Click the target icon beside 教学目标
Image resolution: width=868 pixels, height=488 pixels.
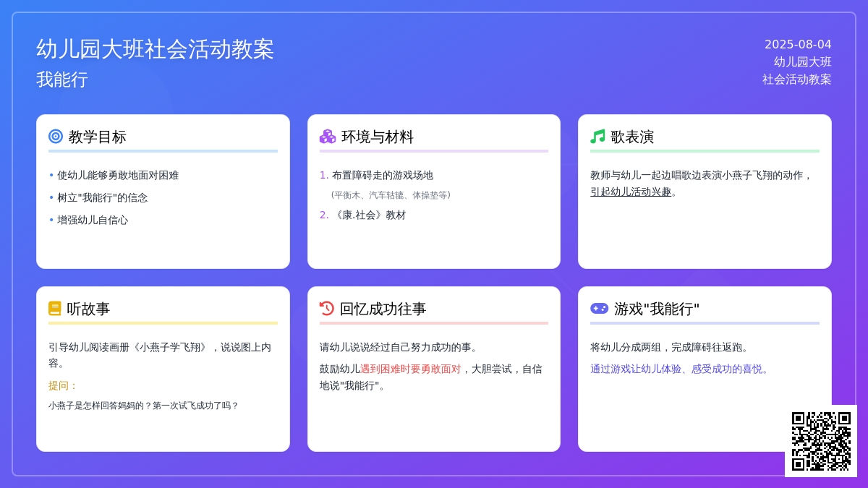click(x=56, y=137)
